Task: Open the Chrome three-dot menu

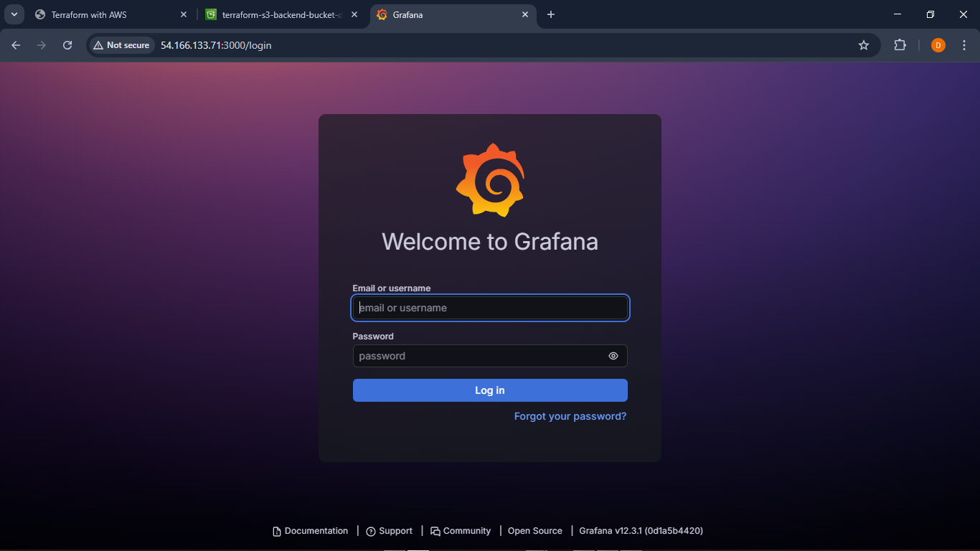Action: point(965,44)
